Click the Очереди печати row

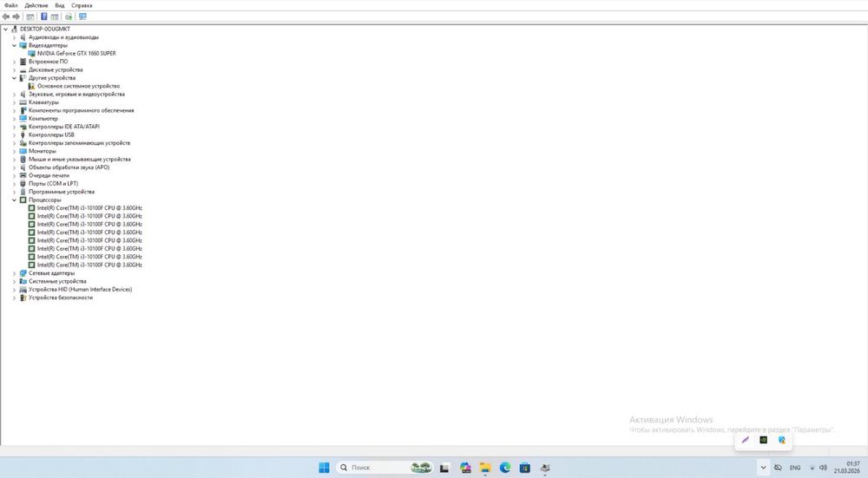(x=49, y=175)
